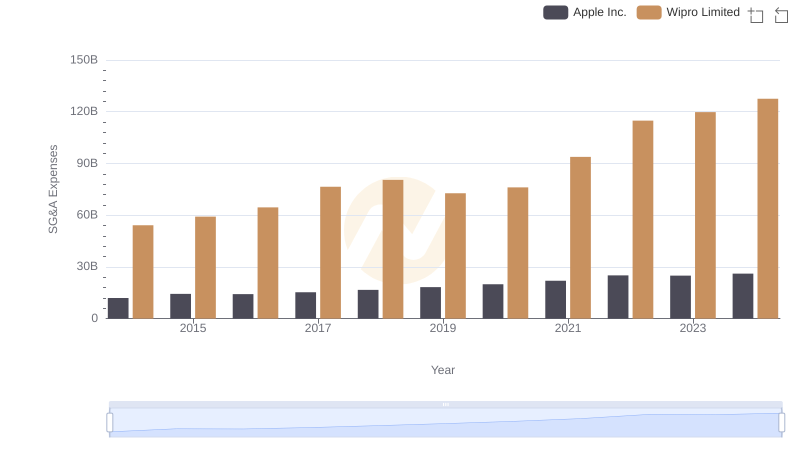
Task: Click the Apple Inc. bar for 2023
Action: click(x=681, y=297)
